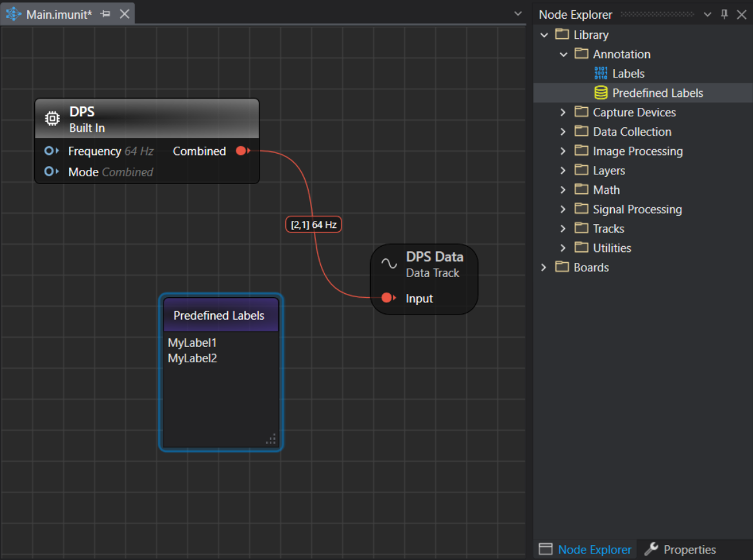Image resolution: width=753 pixels, height=560 pixels.
Task: Click the Predefined Labels database icon
Action: 601,93
